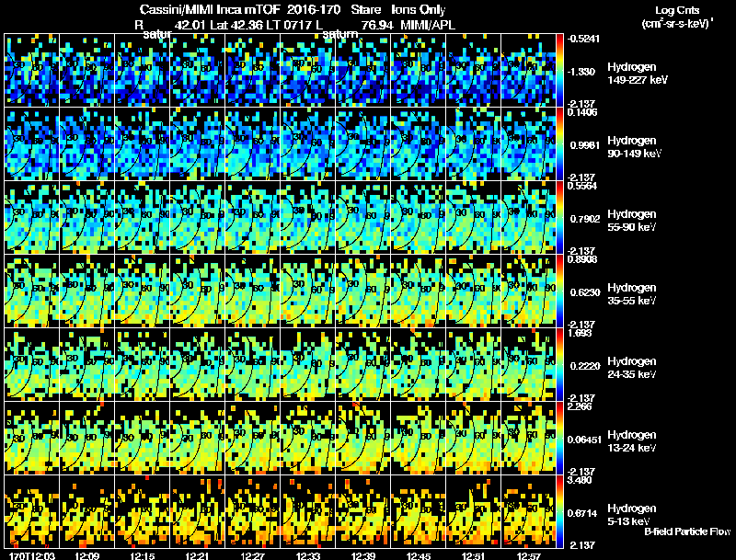Click the color bar beside the 35-55 keV row
Image resolution: width=736 pixels, height=560 pixels.
point(559,291)
